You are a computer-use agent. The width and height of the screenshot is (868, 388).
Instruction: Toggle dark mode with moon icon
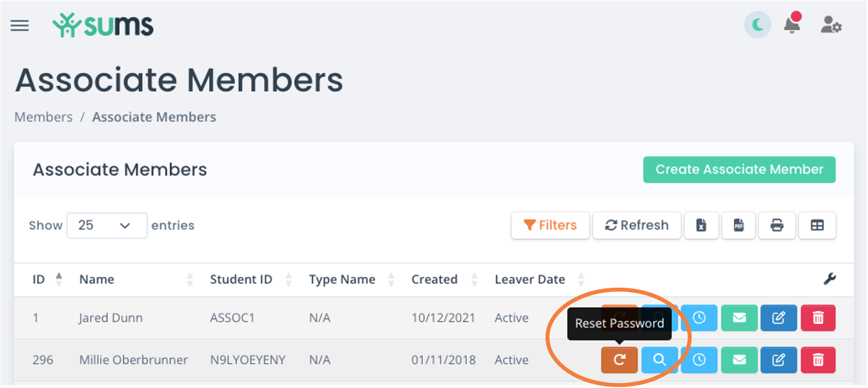pyautogui.click(x=757, y=25)
